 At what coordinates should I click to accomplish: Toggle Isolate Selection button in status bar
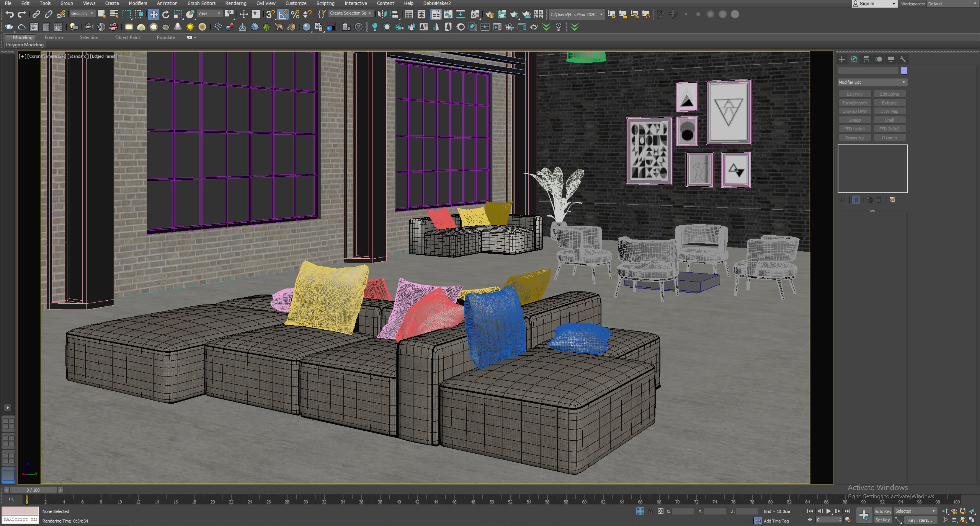click(x=640, y=511)
